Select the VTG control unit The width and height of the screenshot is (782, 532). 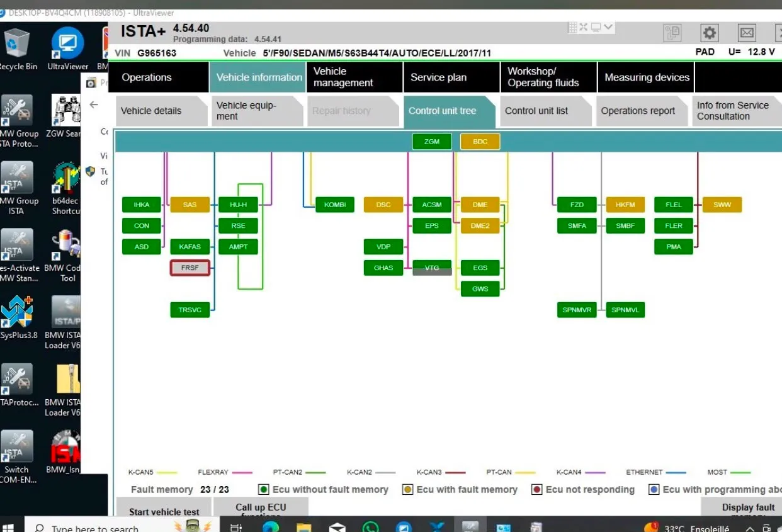[432, 268]
